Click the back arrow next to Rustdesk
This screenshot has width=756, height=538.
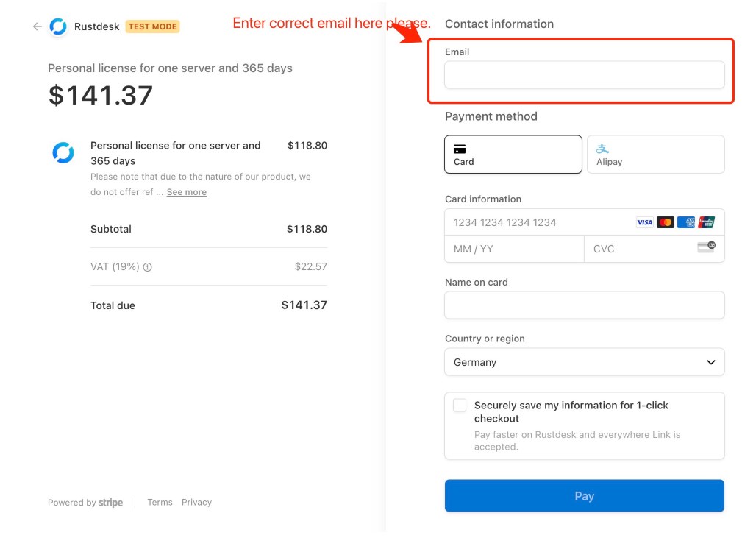pos(37,26)
